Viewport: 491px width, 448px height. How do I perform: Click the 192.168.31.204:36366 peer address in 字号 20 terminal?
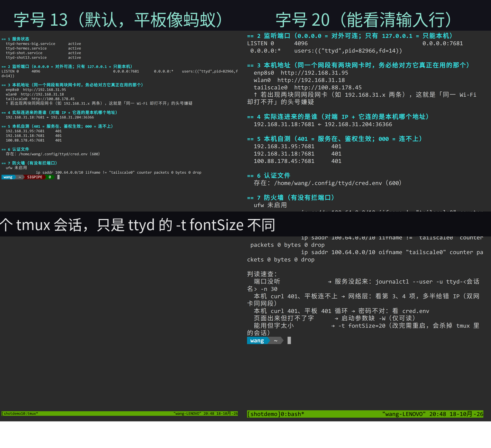(x=358, y=124)
